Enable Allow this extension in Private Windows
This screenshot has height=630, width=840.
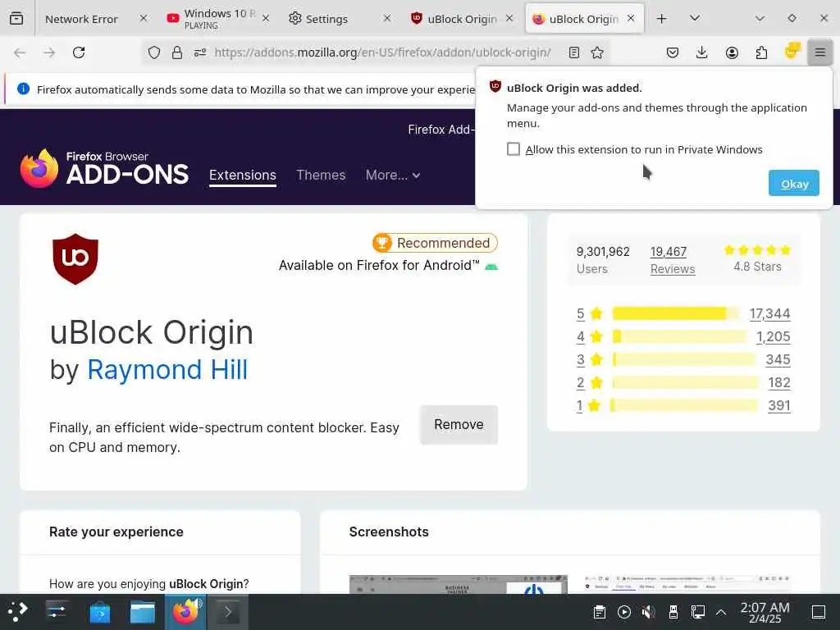click(514, 149)
